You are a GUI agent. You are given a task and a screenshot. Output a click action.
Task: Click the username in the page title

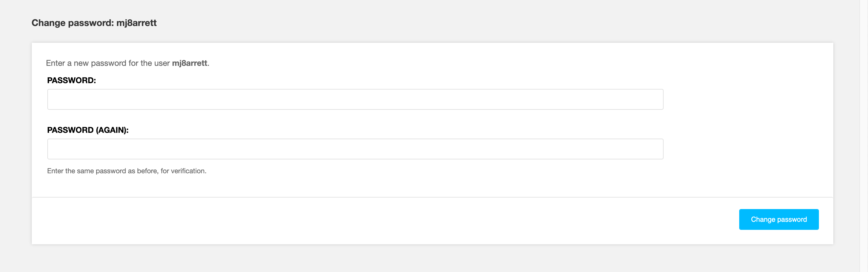(137, 23)
